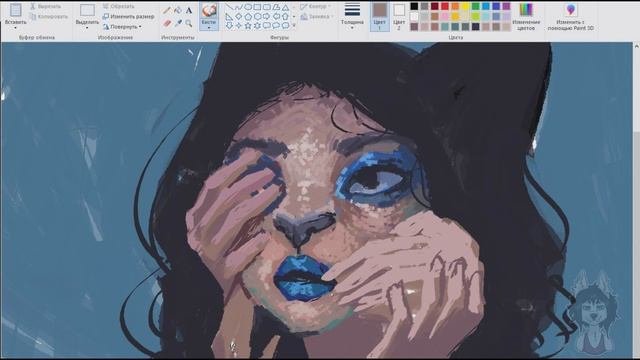
Task: Click Изменить с помощью Paint 3D
Action: click(x=571, y=16)
